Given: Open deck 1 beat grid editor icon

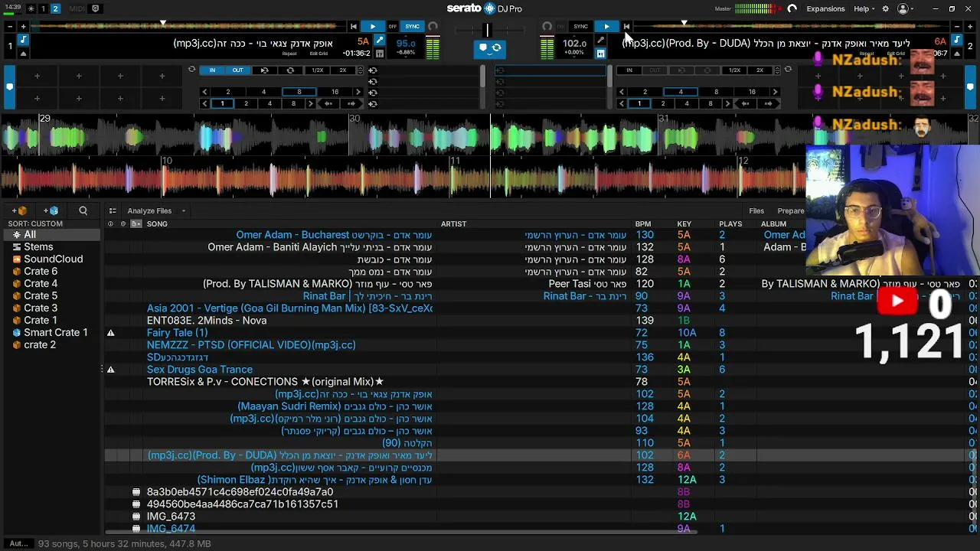Looking at the screenshot, I should (x=380, y=54).
